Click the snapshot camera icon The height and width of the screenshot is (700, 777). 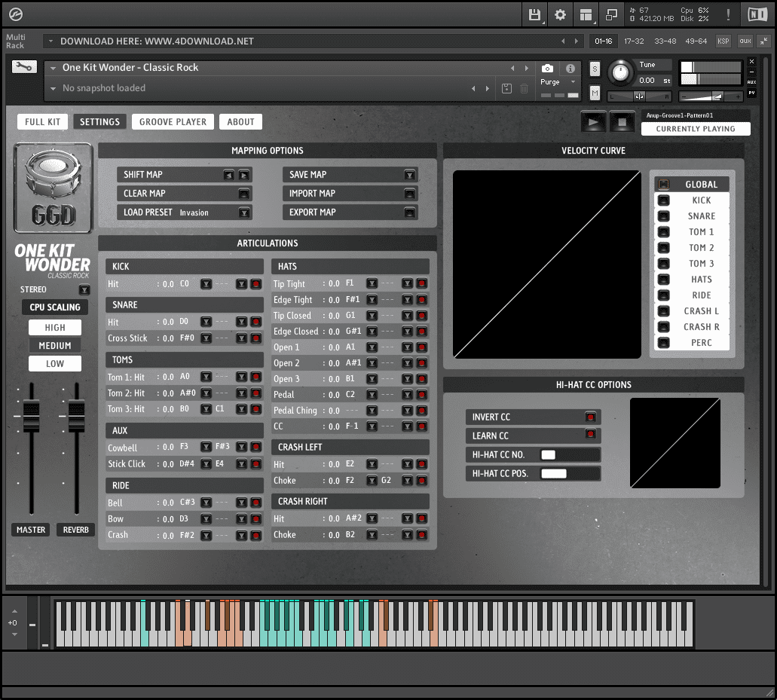pos(548,69)
